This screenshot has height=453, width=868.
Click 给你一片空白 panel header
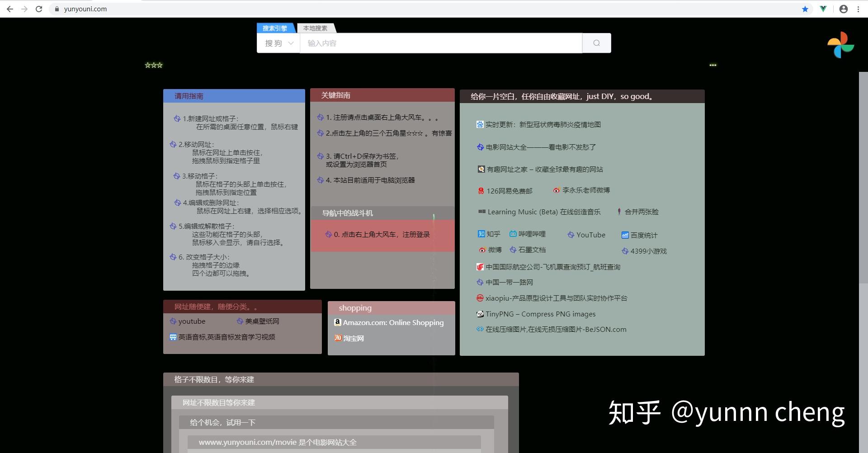pyautogui.click(x=582, y=96)
